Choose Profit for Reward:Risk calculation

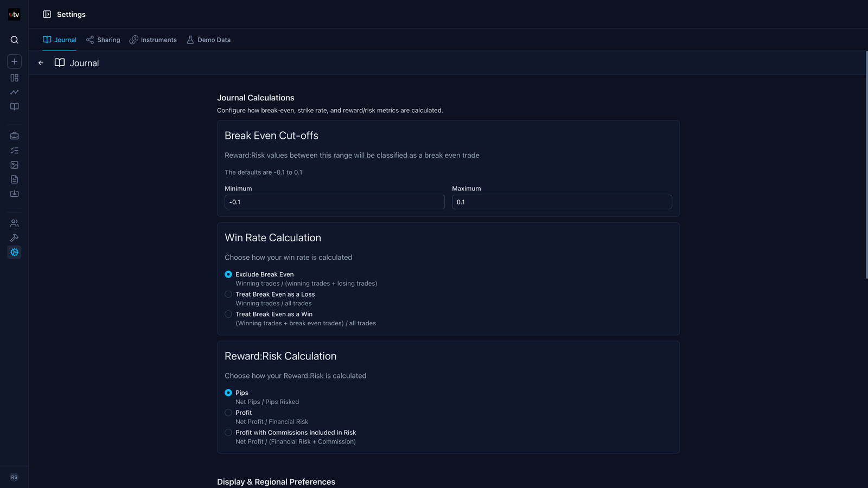(228, 413)
